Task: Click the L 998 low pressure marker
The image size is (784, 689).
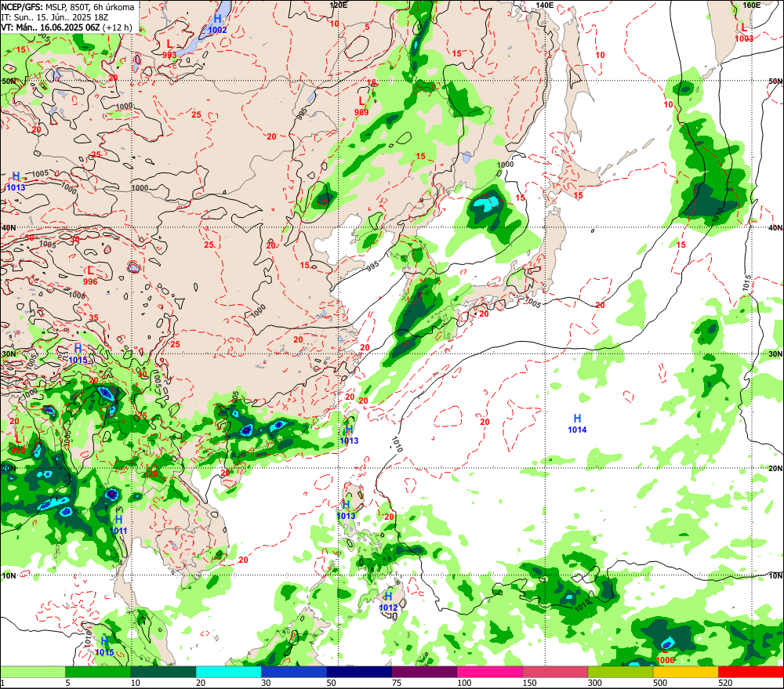Action: pyautogui.click(x=18, y=444)
